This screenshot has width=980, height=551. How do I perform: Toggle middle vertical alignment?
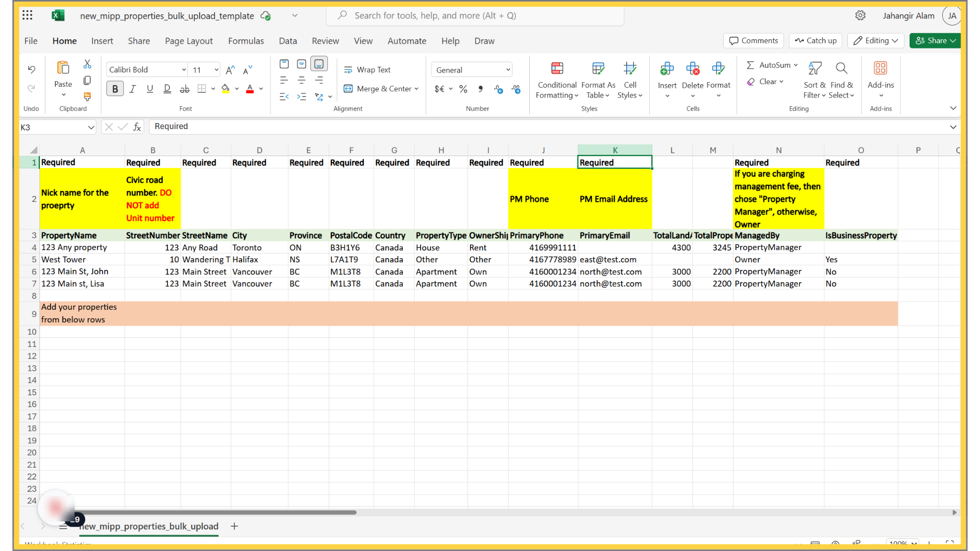coord(302,64)
